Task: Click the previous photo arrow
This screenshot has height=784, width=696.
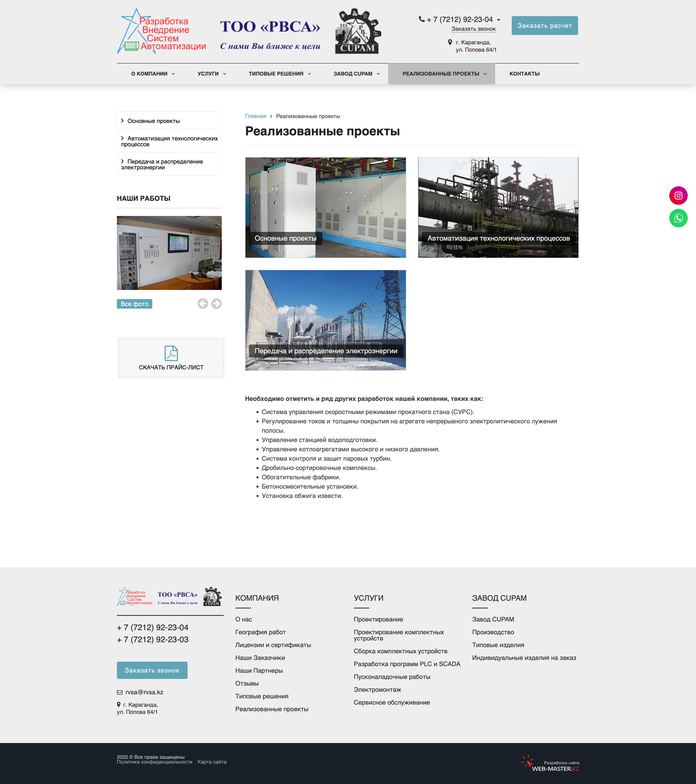Action: click(x=203, y=303)
